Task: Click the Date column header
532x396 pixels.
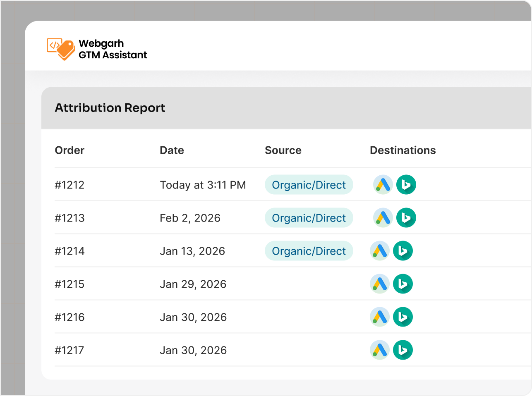Action: point(172,150)
